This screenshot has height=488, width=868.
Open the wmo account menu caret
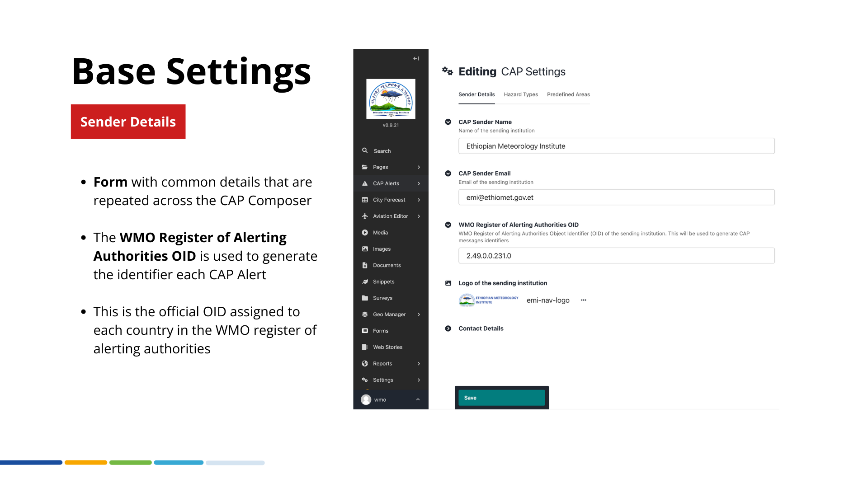(418, 399)
